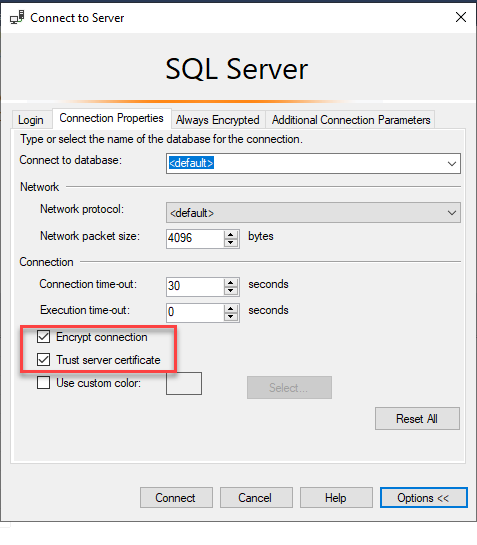
Task: Increase Network packet size with up arrow
Action: (x=231, y=235)
